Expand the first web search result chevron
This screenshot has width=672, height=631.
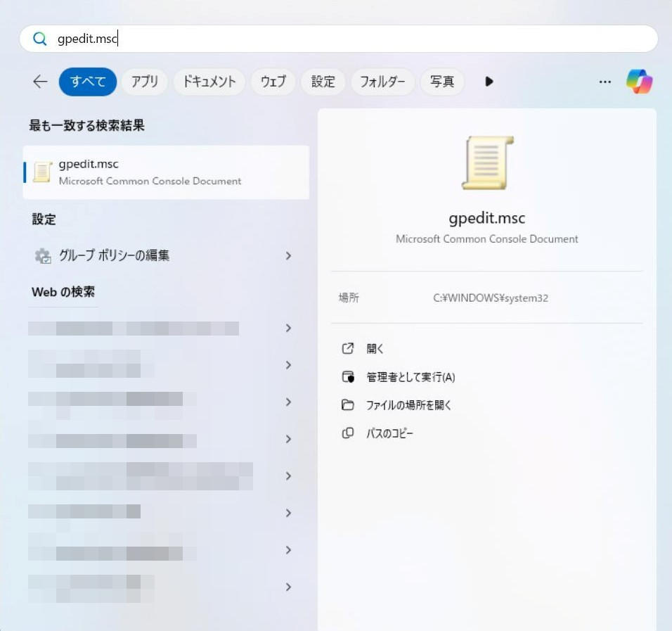coord(288,328)
